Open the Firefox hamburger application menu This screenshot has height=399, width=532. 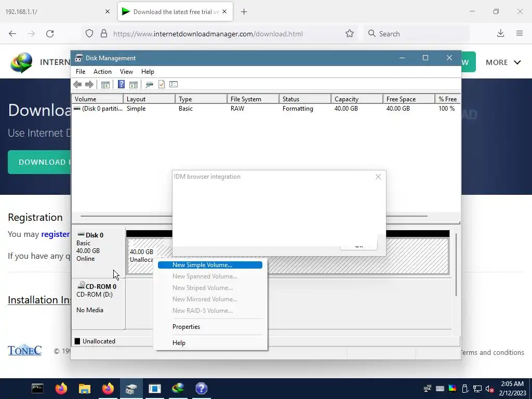coord(520,33)
